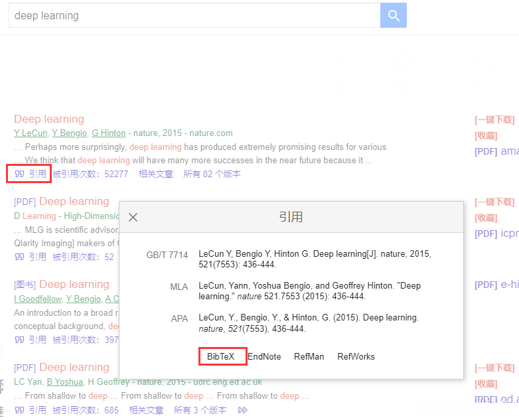Open author link B Yoshua
Screen dimensions: 519x420
point(65,382)
